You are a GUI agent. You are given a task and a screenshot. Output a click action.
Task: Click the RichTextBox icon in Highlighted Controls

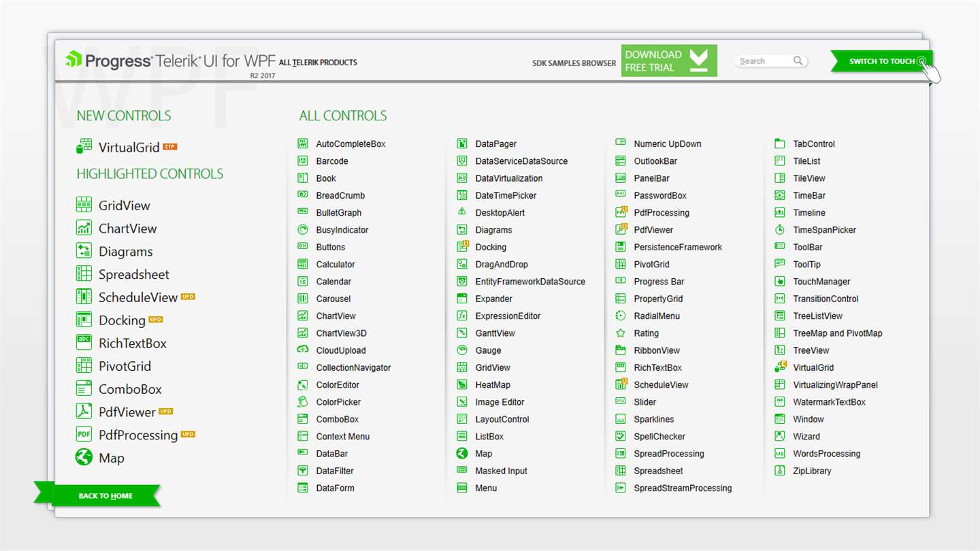84,343
